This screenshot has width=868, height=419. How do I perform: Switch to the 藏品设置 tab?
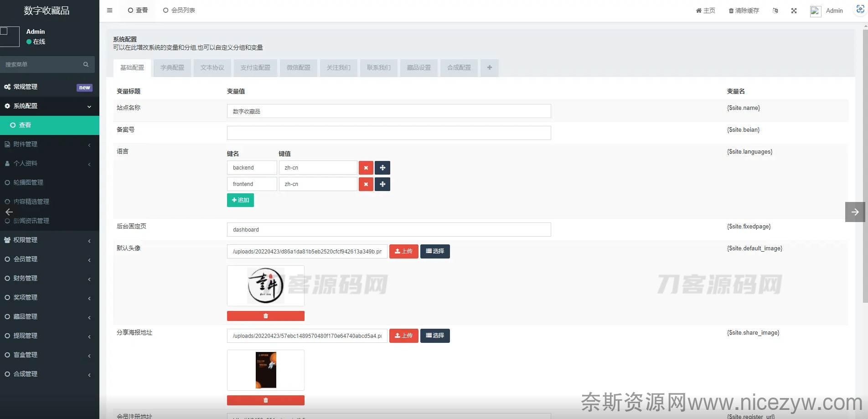click(x=418, y=67)
